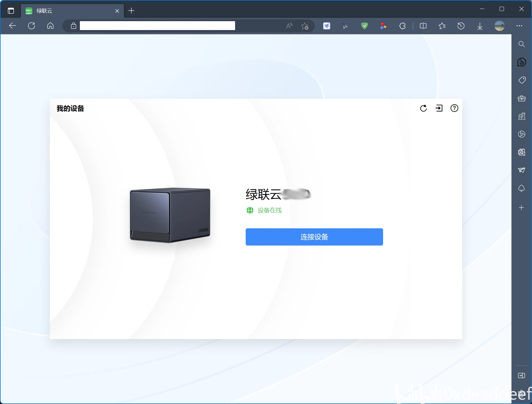The height and width of the screenshot is (404, 532).
Task: Open Bing Chat in sidebar
Action: tap(522, 62)
